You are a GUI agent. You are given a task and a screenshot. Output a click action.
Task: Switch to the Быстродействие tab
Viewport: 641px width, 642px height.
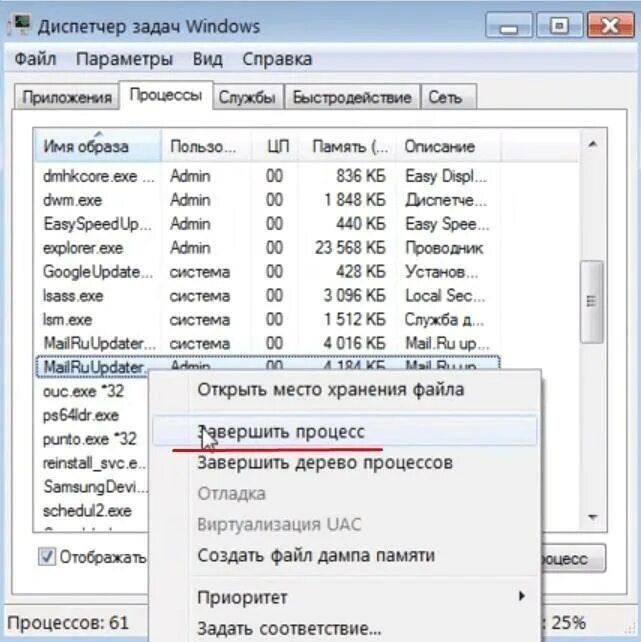(352, 97)
